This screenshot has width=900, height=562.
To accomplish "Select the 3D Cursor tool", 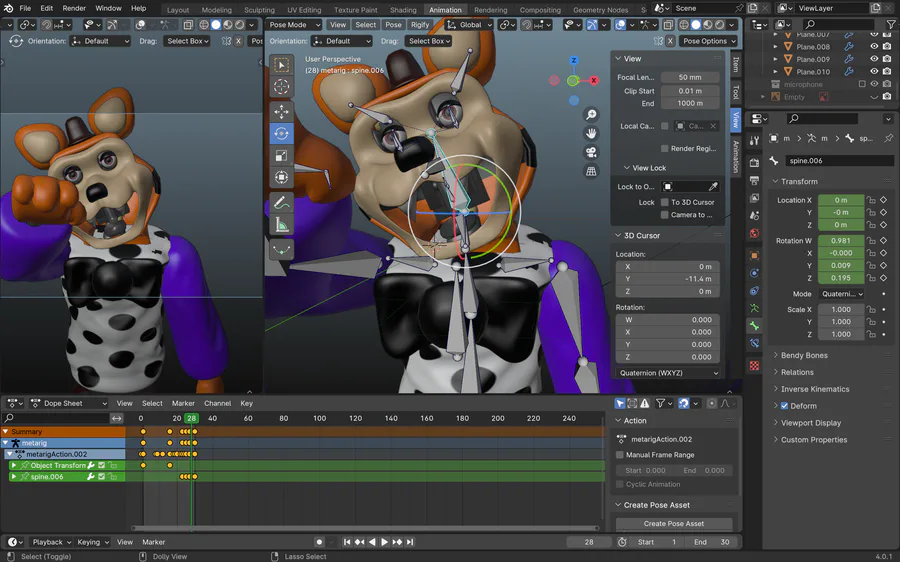I will (x=281, y=87).
